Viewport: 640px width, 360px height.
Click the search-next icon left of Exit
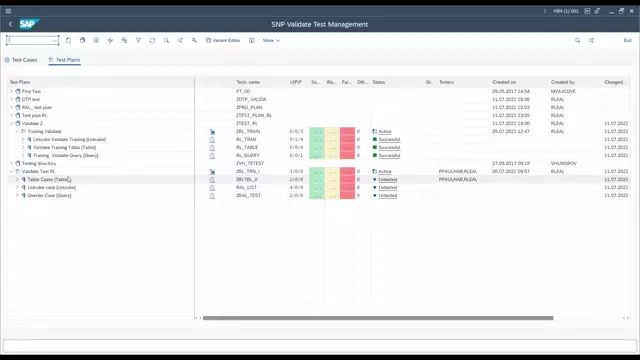(x=591, y=40)
